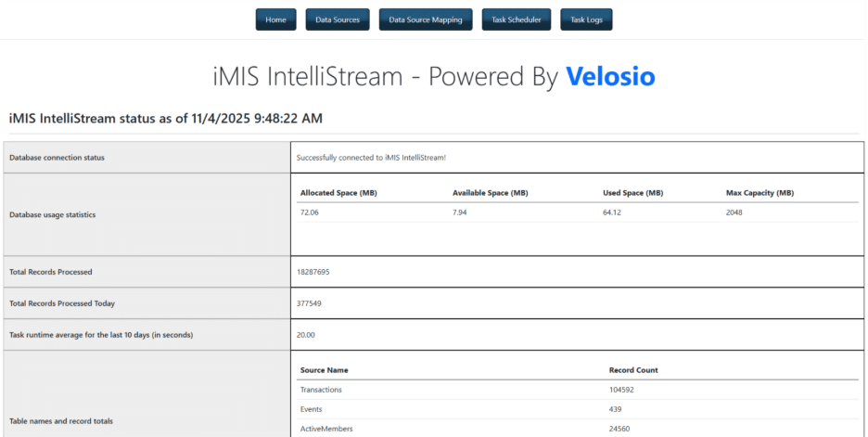This screenshot has width=868, height=437.
Task: Click the Total Records Processed label
Action: pos(51,272)
